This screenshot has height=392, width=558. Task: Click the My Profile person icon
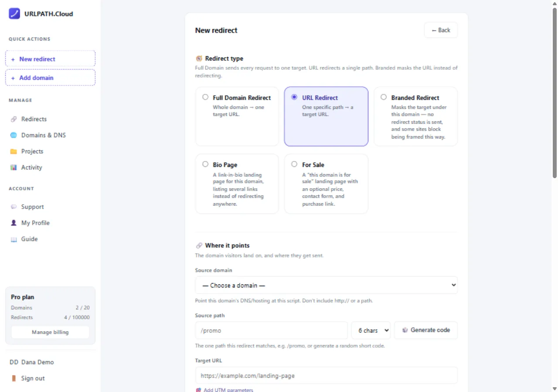14,223
